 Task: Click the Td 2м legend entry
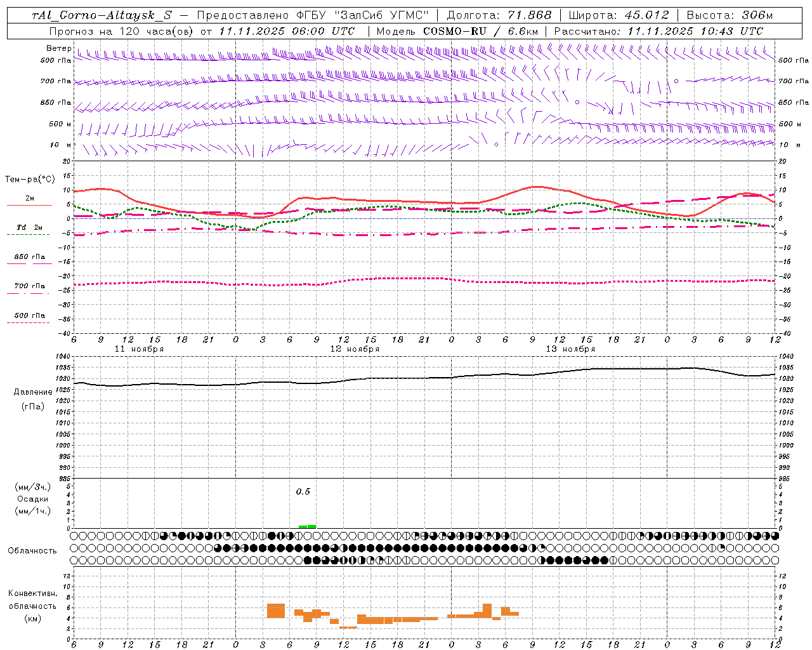click(29, 227)
